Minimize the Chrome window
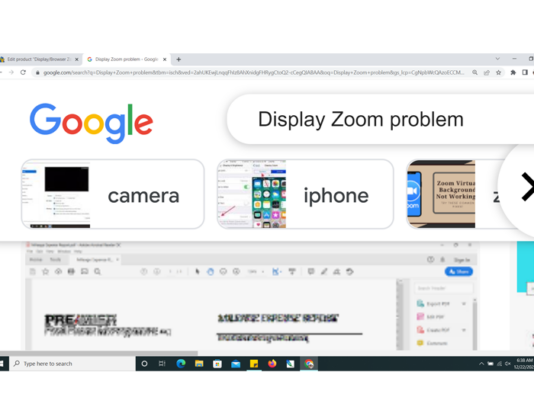Screen dimensions: 534x401 (x=514, y=59)
